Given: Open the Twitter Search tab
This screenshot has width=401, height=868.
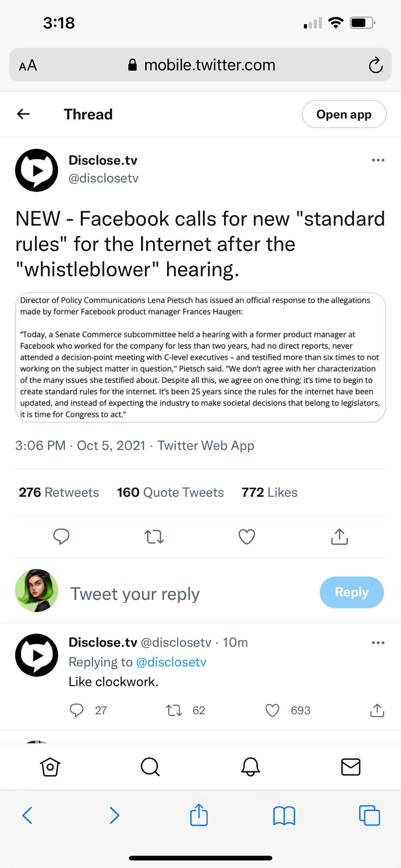Looking at the screenshot, I should point(150,767).
